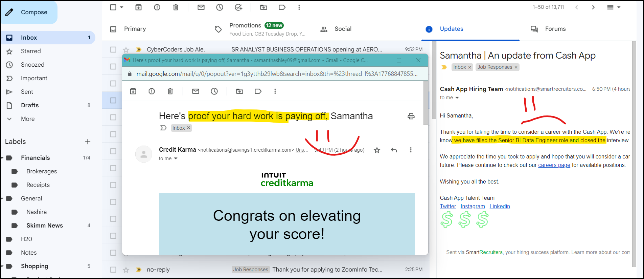
Task: Remove Job Responses label from Cash App email
Action: (516, 67)
